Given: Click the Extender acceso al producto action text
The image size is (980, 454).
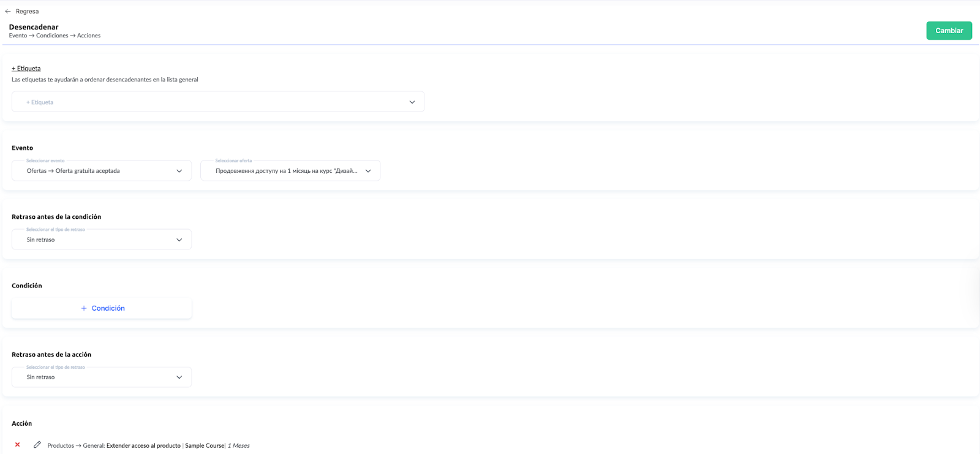Looking at the screenshot, I should 143,445.
